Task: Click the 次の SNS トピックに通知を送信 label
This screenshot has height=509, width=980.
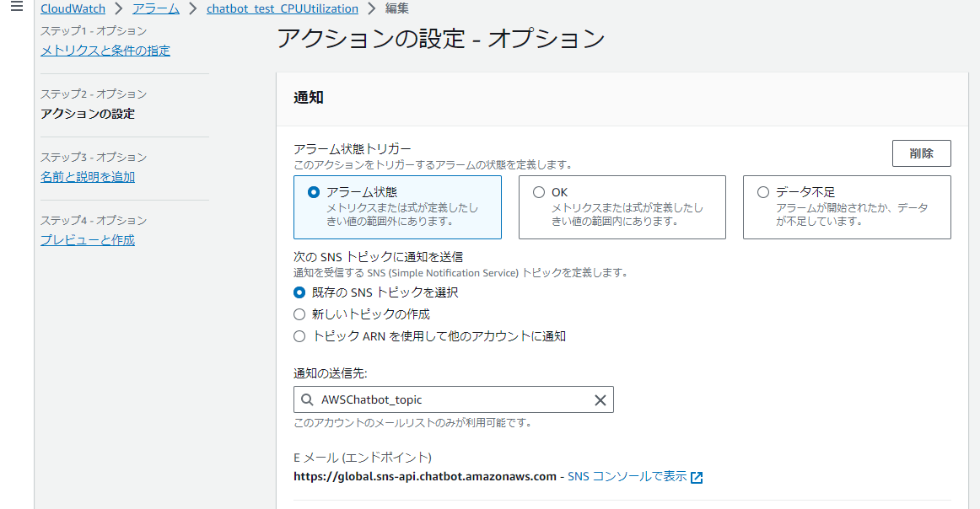Action: coord(378,257)
